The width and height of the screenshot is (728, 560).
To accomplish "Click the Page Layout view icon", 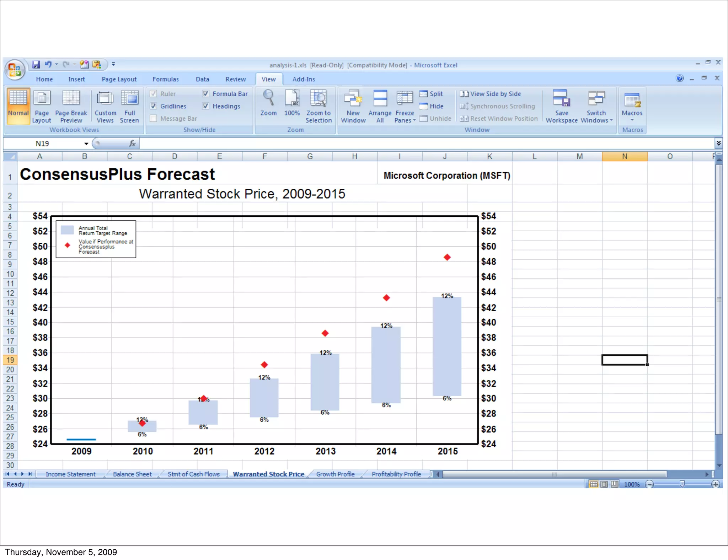I will point(42,98).
